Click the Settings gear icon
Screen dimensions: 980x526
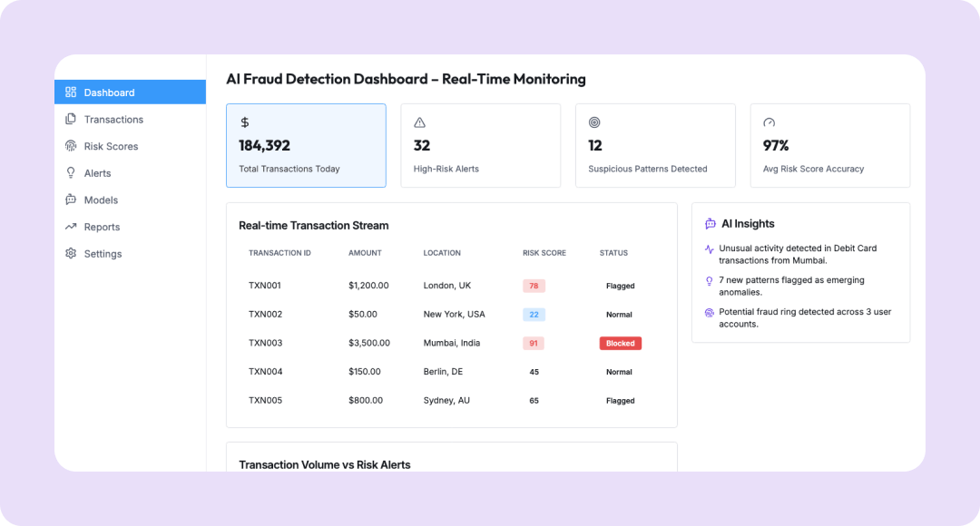71,254
